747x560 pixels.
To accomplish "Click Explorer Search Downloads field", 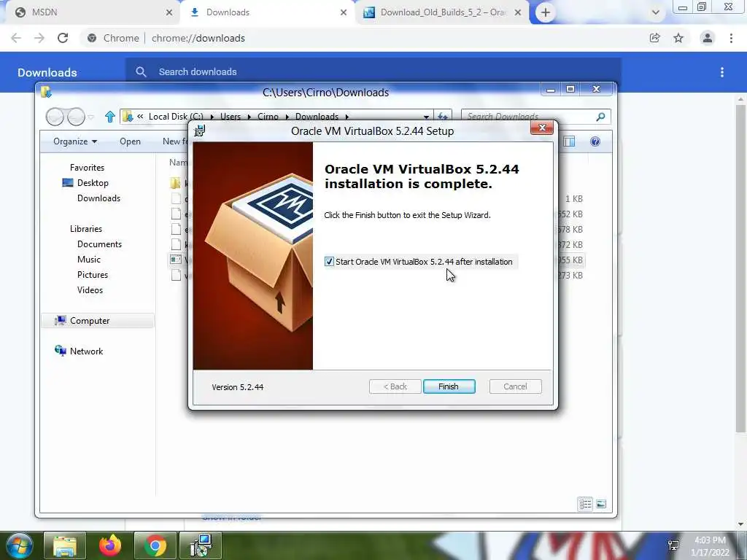I will pos(527,116).
